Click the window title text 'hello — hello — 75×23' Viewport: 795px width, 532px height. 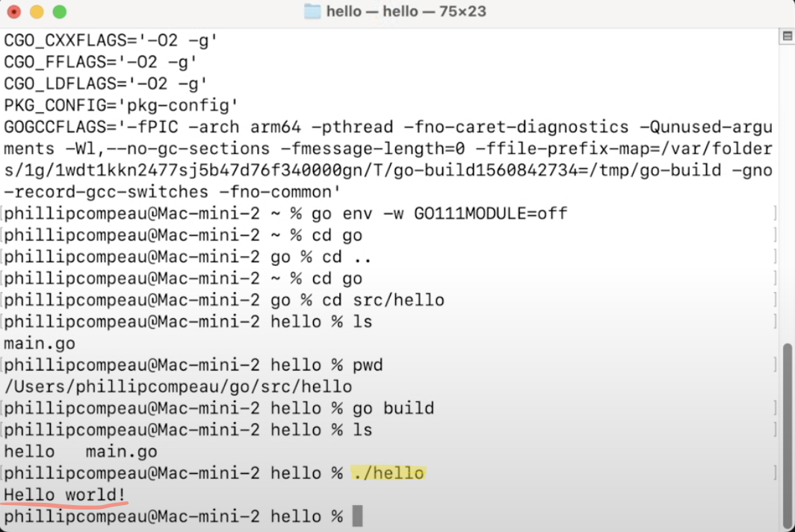click(406, 11)
